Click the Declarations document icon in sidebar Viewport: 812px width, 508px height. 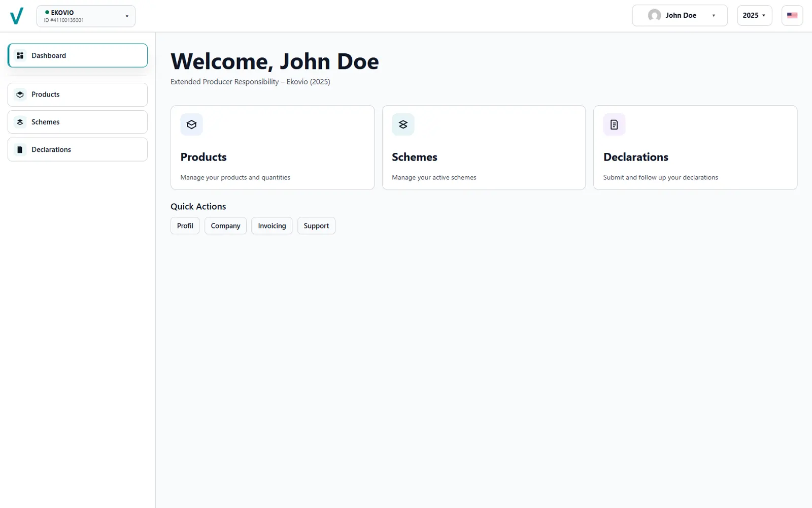[x=20, y=149]
